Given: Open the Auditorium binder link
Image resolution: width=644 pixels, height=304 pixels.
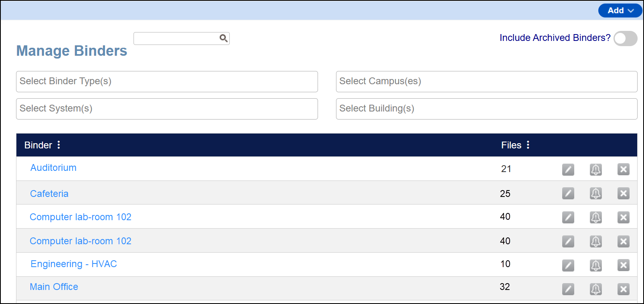Looking at the screenshot, I should tap(53, 168).
